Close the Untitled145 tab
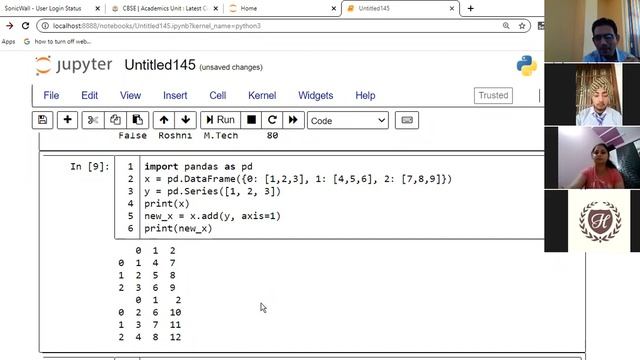This screenshot has height=360, width=640. pyautogui.click(x=451, y=8)
